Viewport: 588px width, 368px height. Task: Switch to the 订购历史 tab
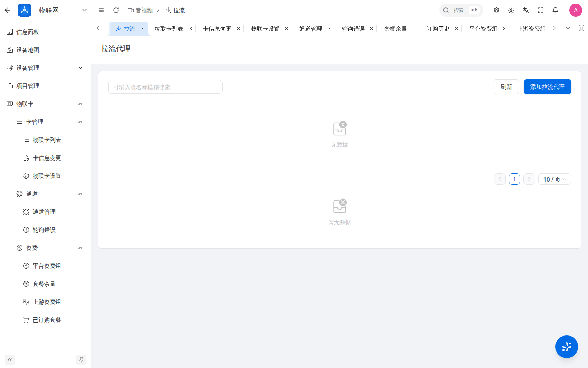[438, 29]
